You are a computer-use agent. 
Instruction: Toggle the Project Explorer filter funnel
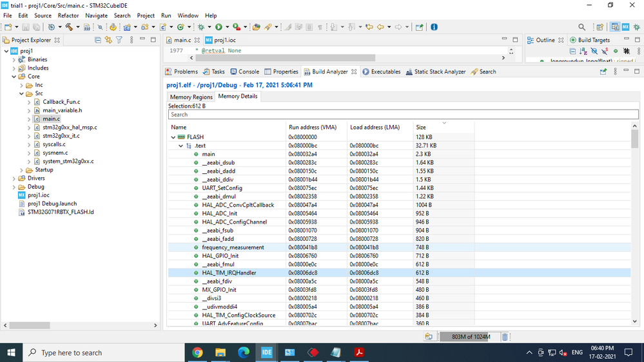tap(119, 40)
